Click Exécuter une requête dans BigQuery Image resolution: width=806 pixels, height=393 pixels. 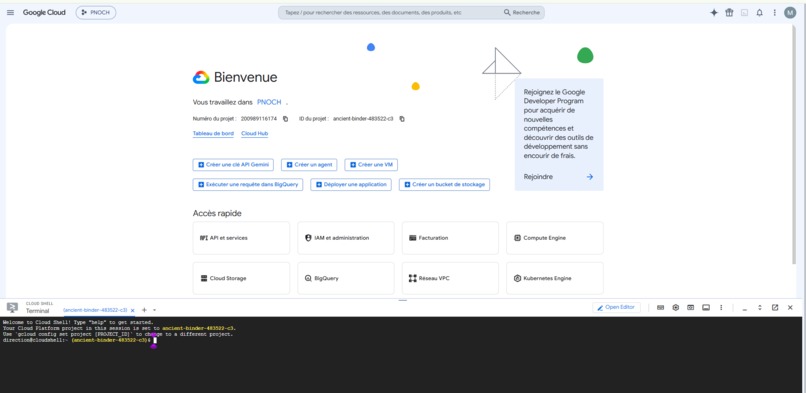(x=248, y=184)
